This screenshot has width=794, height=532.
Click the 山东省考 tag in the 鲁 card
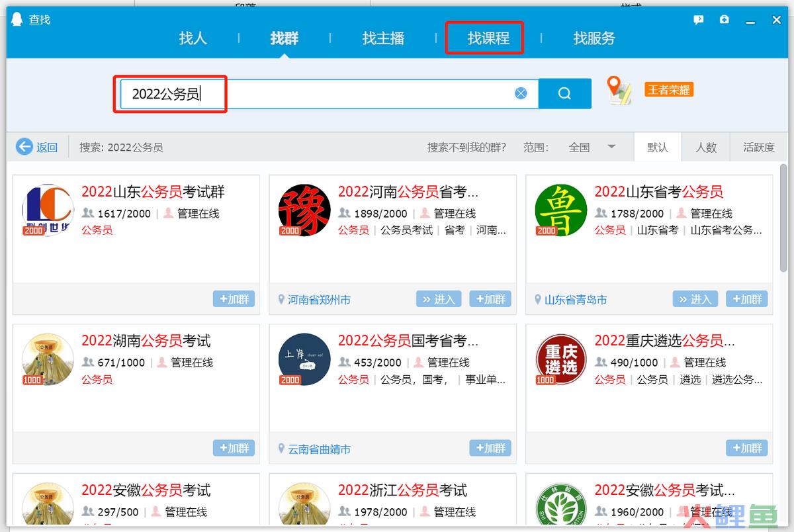(x=658, y=230)
